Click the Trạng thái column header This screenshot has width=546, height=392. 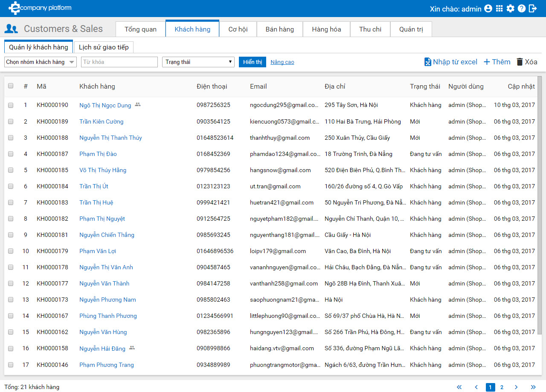425,86
